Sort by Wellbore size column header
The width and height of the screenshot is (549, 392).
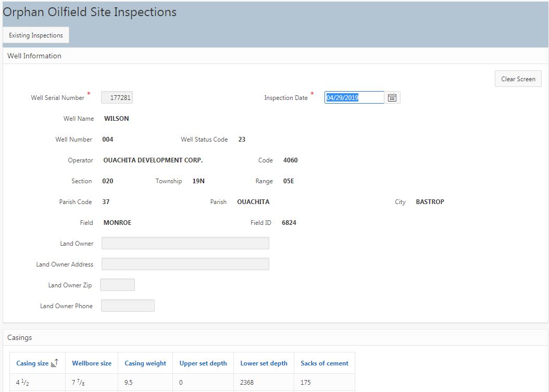pos(92,363)
